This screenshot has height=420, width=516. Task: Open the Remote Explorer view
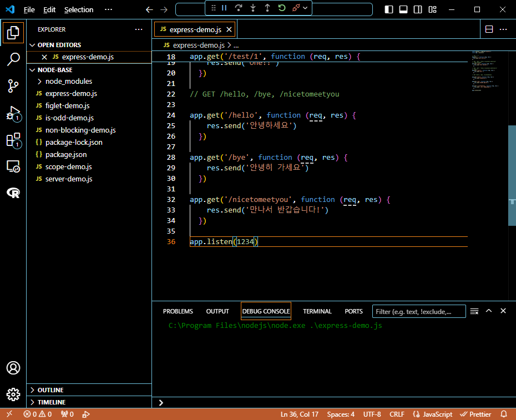pos(13,166)
